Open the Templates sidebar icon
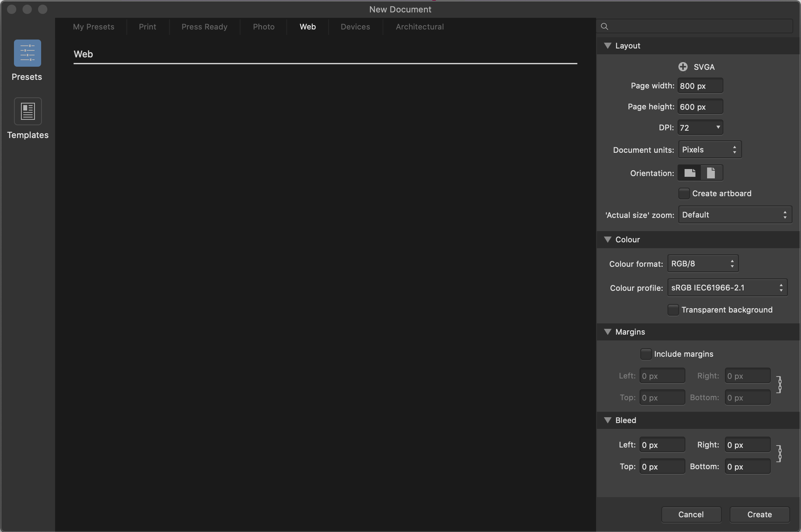The image size is (801, 532). click(x=28, y=111)
